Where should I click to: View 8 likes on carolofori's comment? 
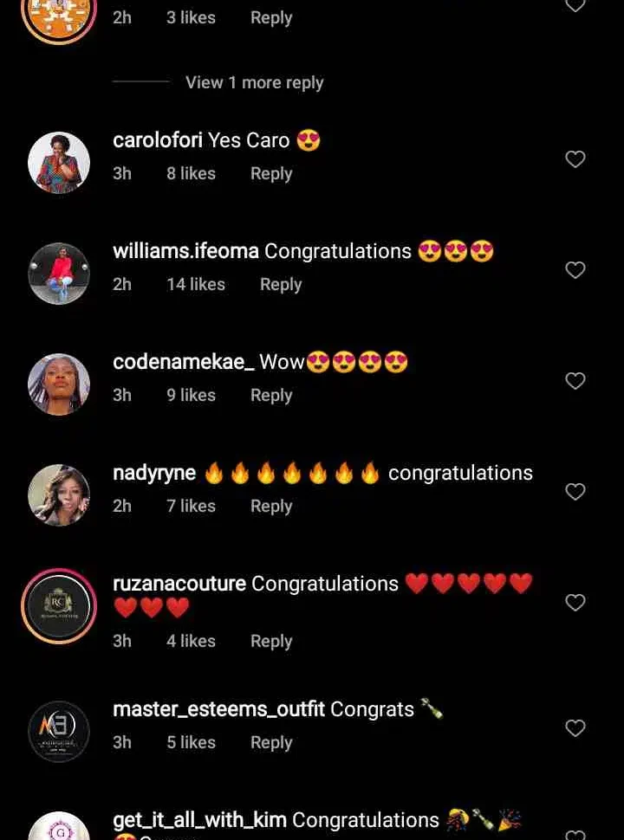pyautogui.click(x=191, y=173)
